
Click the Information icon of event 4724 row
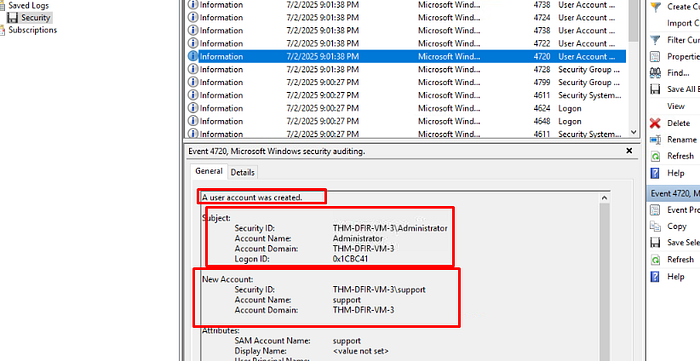(x=193, y=17)
